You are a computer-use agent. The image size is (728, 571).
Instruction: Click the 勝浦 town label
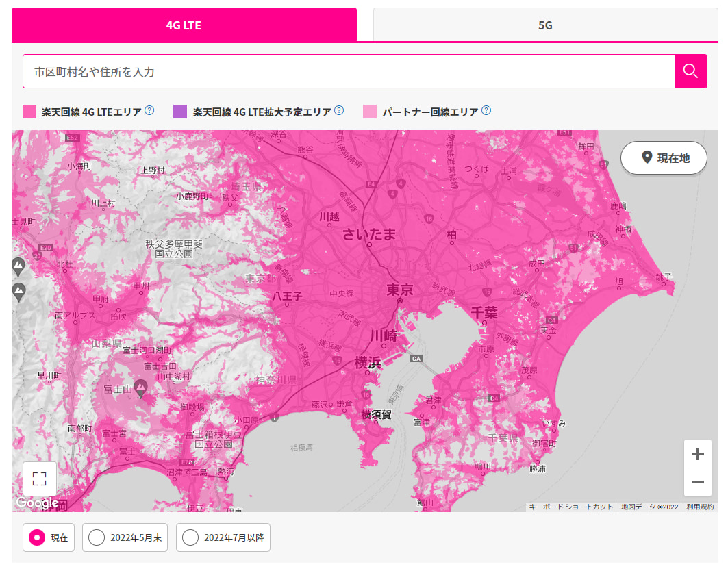[537, 469]
